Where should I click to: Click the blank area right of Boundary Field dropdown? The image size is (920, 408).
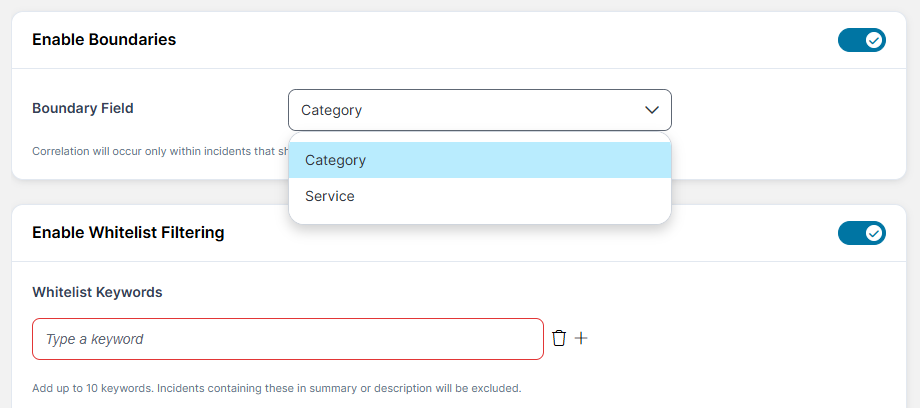tap(780, 110)
